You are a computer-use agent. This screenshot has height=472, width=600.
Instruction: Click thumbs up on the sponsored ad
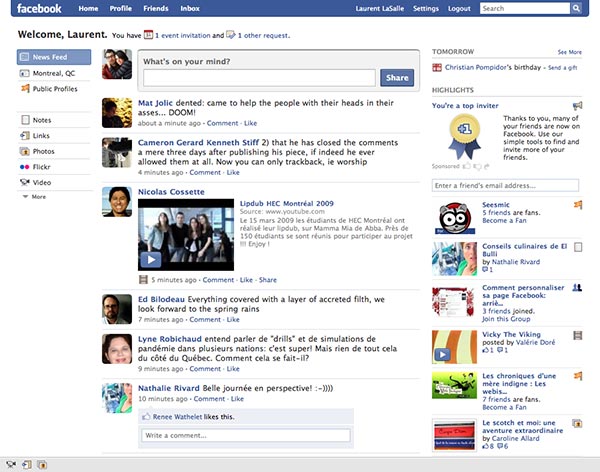click(x=466, y=166)
